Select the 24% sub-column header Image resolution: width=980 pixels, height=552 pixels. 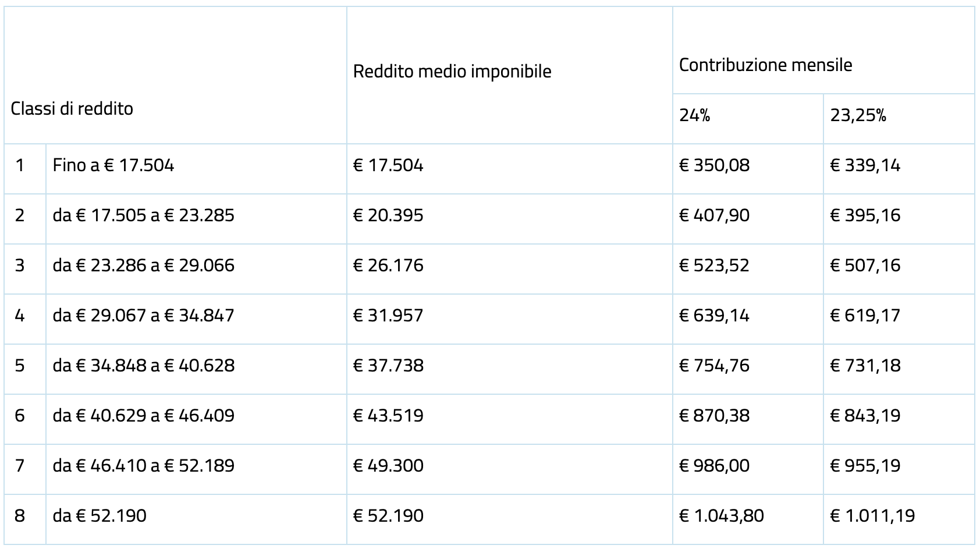click(695, 116)
